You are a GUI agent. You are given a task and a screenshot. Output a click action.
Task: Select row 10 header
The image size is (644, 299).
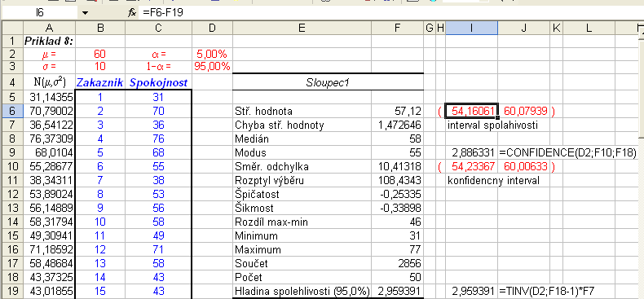coord(12,166)
